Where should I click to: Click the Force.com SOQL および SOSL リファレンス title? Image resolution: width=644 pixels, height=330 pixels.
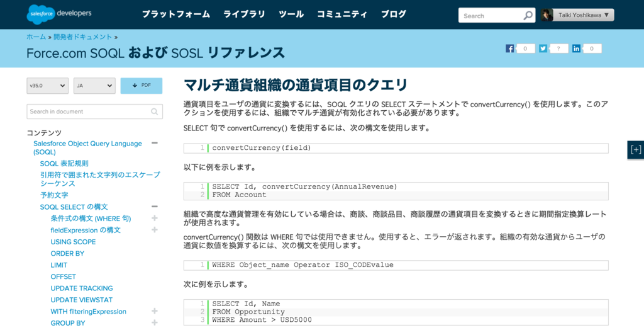pos(156,53)
